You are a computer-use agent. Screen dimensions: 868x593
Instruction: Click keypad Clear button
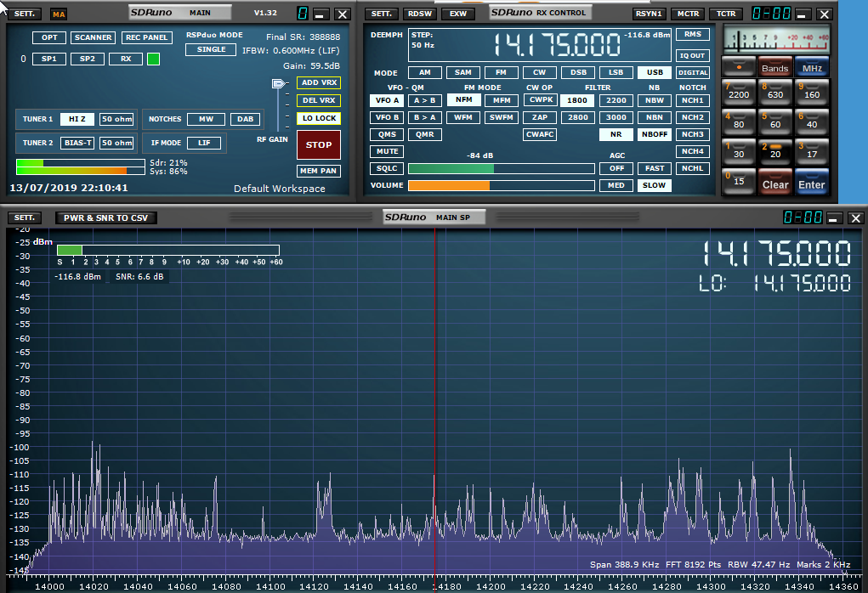tap(775, 182)
